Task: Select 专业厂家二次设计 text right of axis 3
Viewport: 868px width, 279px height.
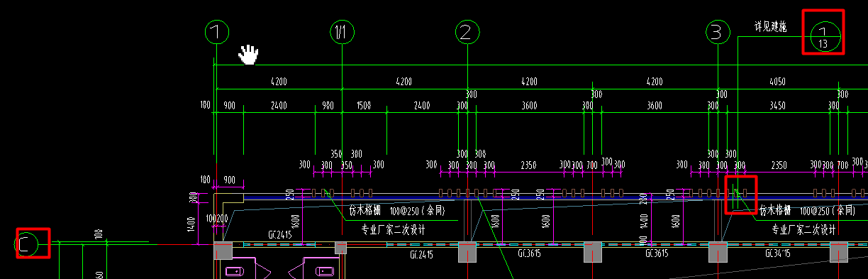Action: point(803,229)
